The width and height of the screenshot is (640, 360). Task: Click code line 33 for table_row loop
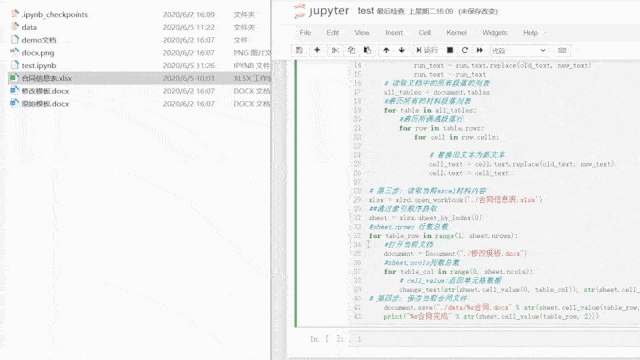point(443,236)
